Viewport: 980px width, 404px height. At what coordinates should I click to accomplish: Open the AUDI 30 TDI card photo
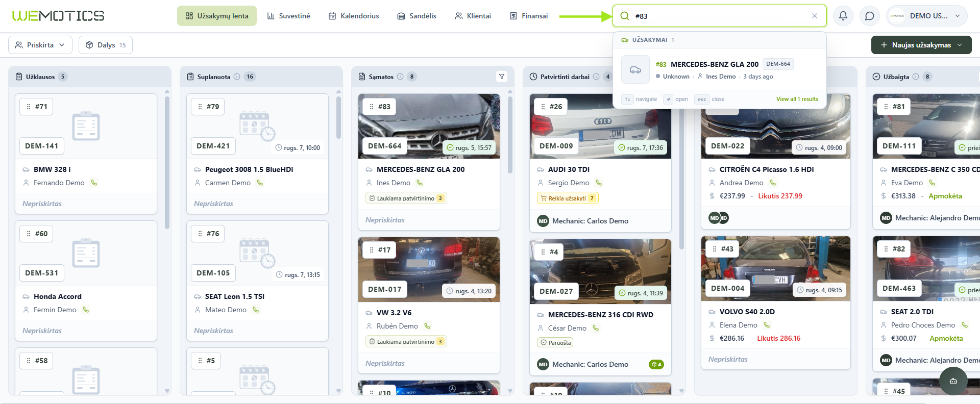coord(600,126)
